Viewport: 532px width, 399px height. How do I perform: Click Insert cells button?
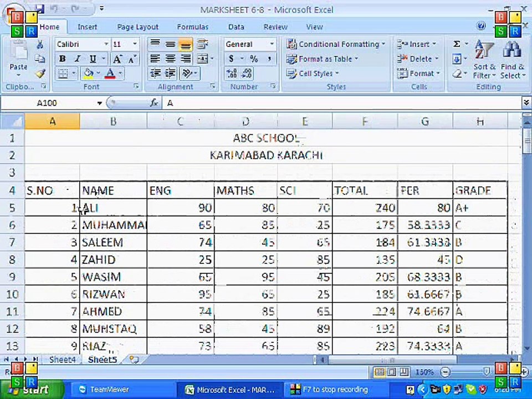point(416,44)
